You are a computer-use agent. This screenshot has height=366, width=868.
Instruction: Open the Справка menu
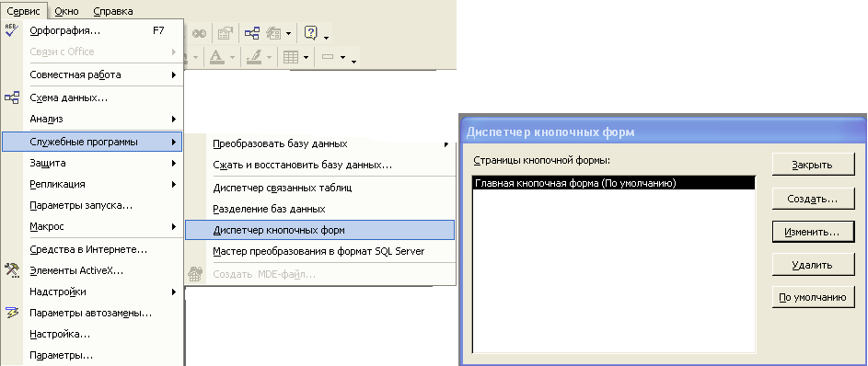(113, 11)
